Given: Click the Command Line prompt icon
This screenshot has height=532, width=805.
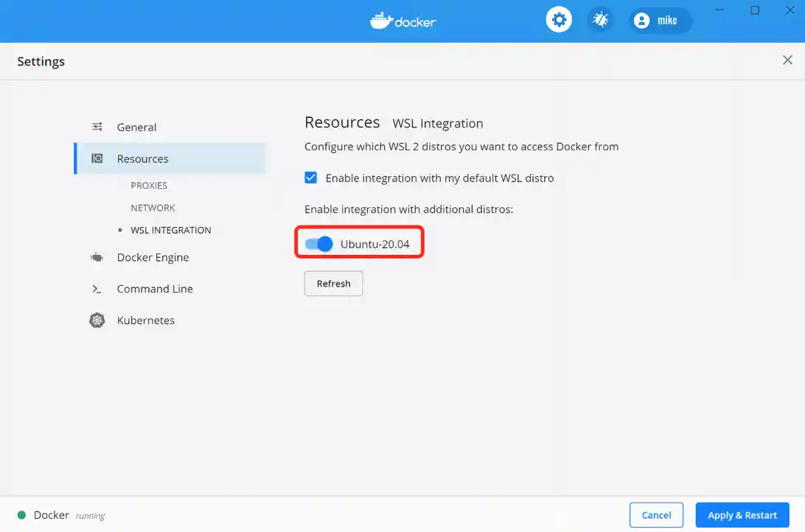Looking at the screenshot, I should 97,290.
